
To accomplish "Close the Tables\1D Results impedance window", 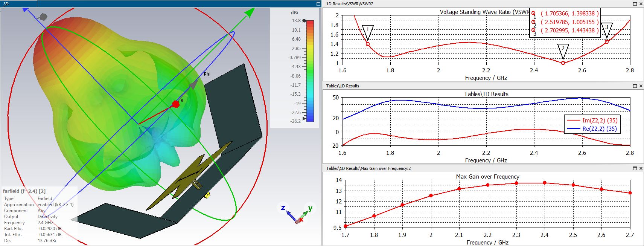I will [x=641, y=86].
